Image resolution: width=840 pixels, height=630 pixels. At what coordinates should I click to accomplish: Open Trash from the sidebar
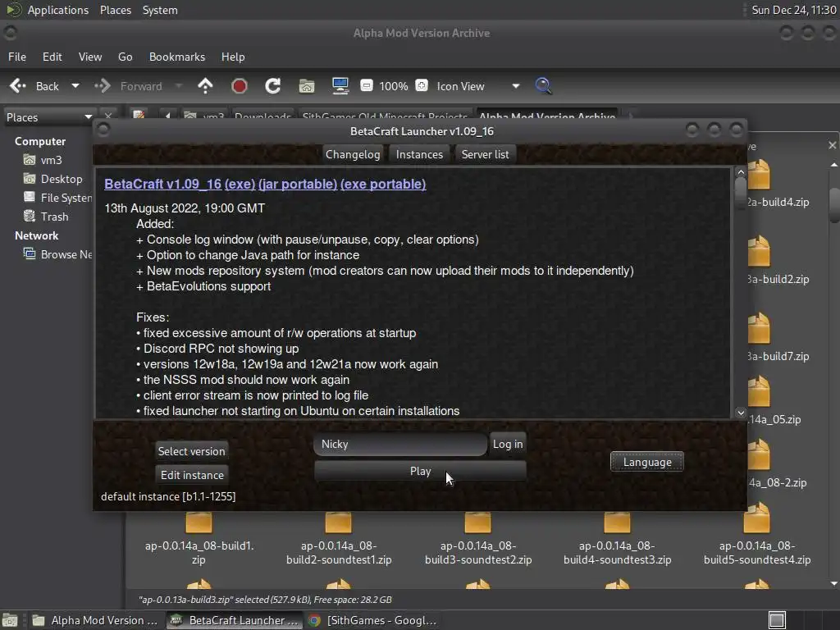pos(46,217)
